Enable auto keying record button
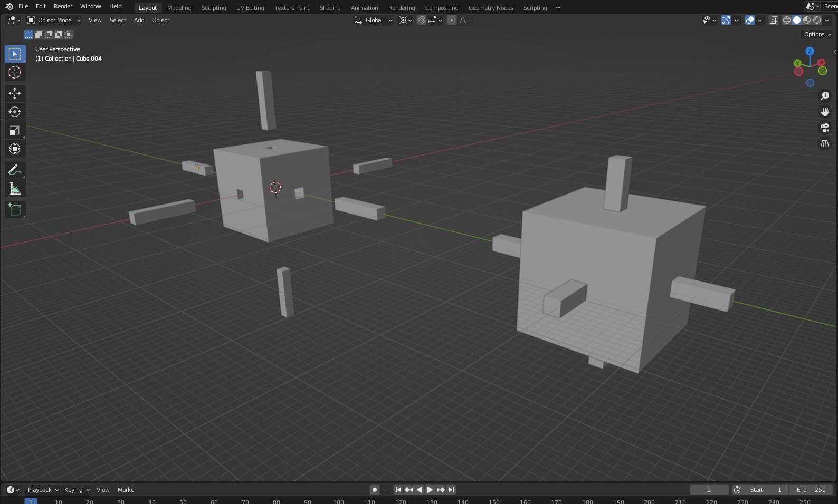Viewport: 838px width, 504px height. click(374, 490)
